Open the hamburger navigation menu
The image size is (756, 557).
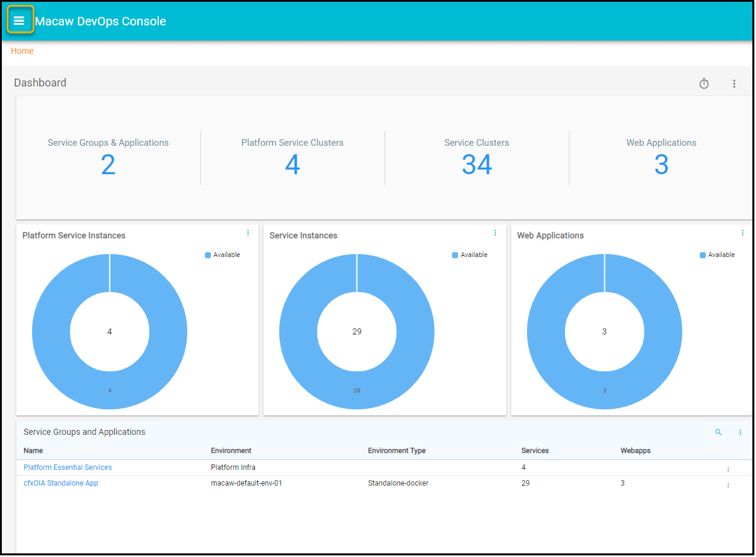click(19, 21)
